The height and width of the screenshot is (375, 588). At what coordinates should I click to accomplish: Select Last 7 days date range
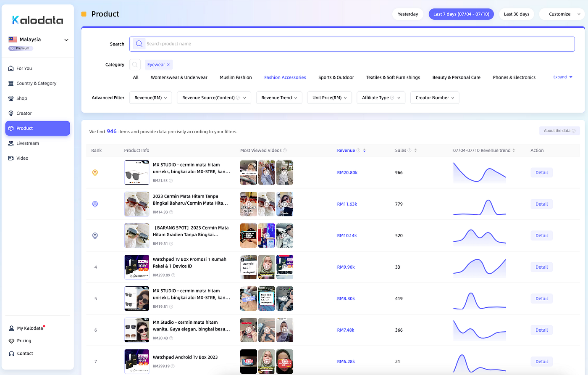point(461,14)
